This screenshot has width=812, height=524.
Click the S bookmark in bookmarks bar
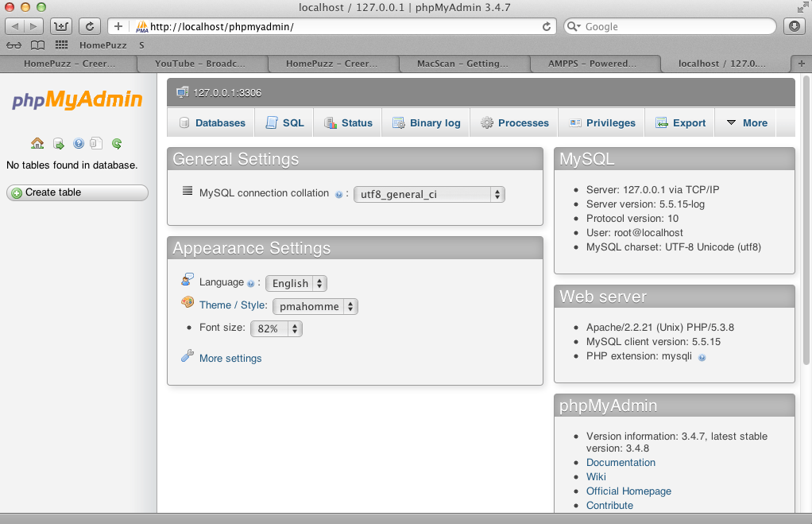point(141,45)
